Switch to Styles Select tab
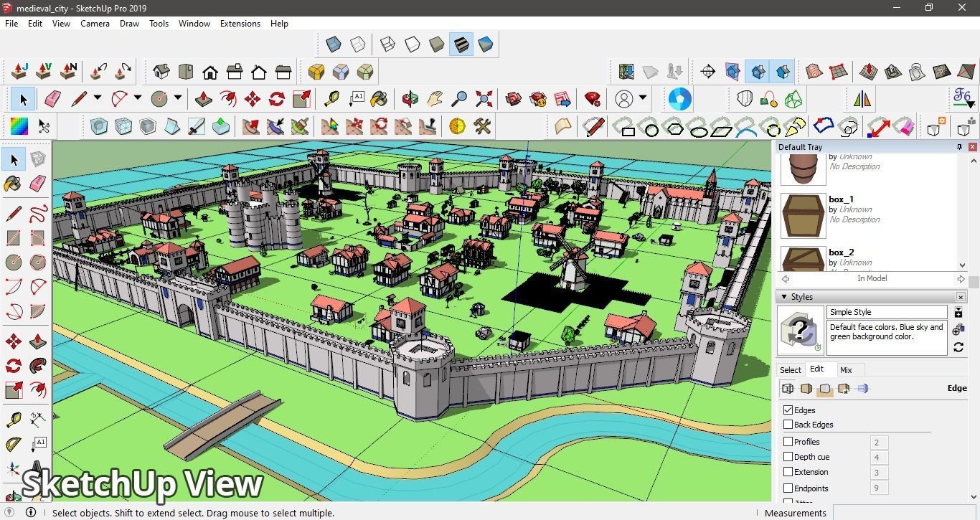The width and height of the screenshot is (980, 520). [790, 370]
